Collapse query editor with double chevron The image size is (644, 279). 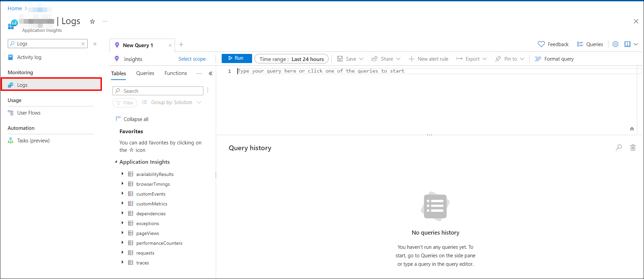[x=632, y=129]
